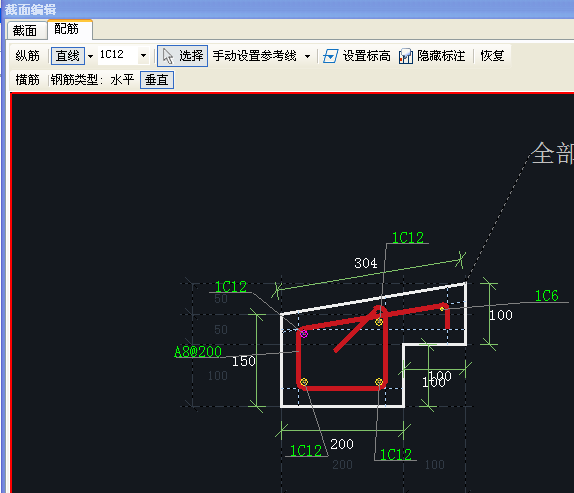
Task: Click the 隐藏标注 icon
Action: pyautogui.click(x=406, y=56)
